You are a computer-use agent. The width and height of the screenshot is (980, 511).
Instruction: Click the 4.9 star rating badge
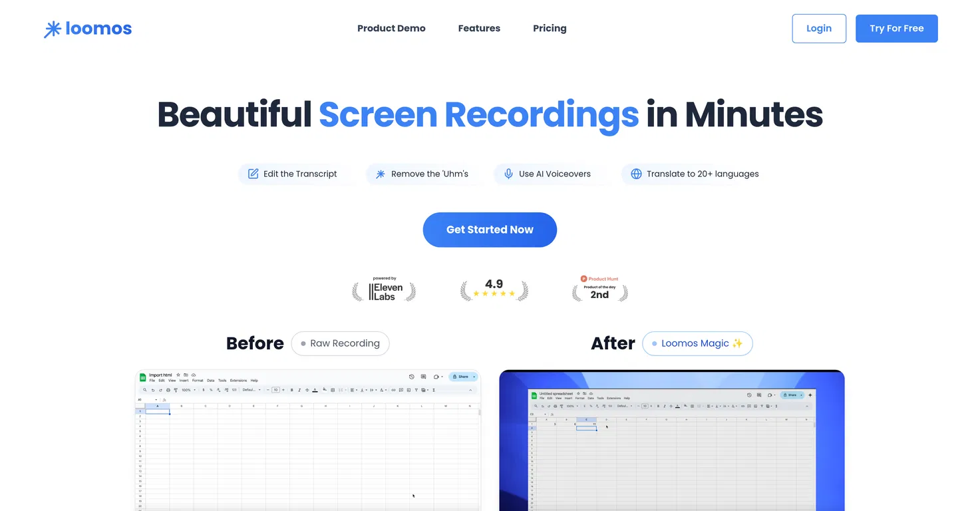pyautogui.click(x=494, y=289)
